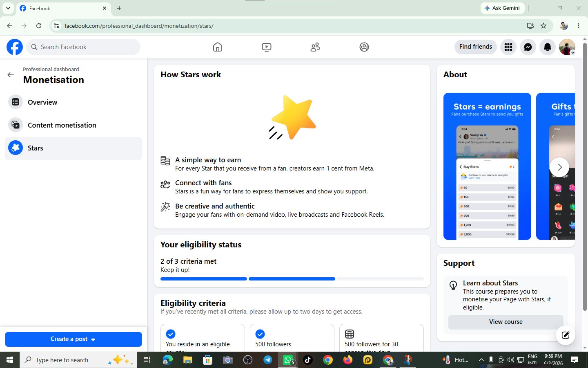
Task: Open the Groups icon in top navigation
Action: (364, 47)
